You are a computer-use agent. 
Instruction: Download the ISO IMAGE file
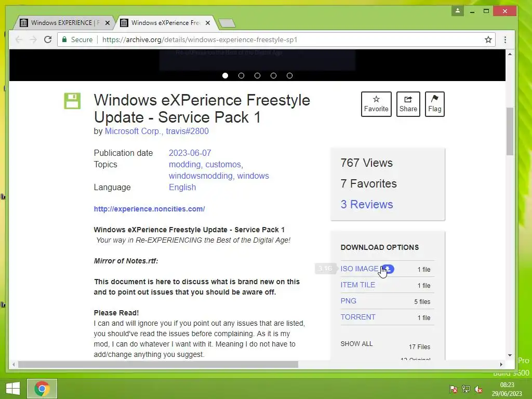360,269
